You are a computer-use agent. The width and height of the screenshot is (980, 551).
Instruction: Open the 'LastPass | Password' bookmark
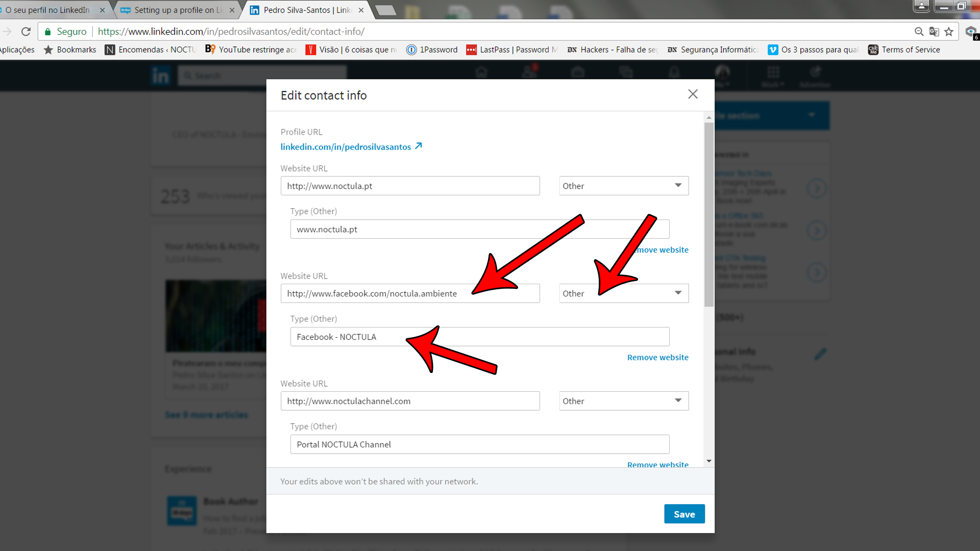(512, 49)
